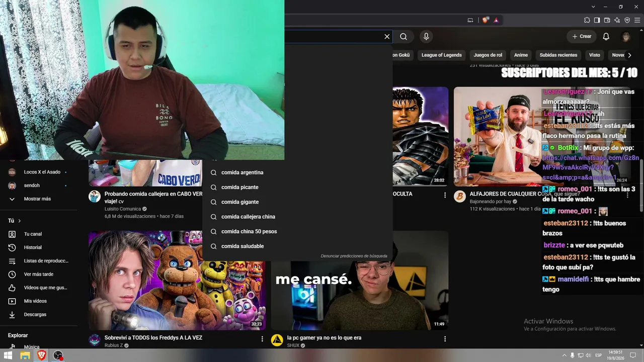Open the Brave VPN shield icon
The height and width of the screenshot is (362, 644).
coord(627,20)
